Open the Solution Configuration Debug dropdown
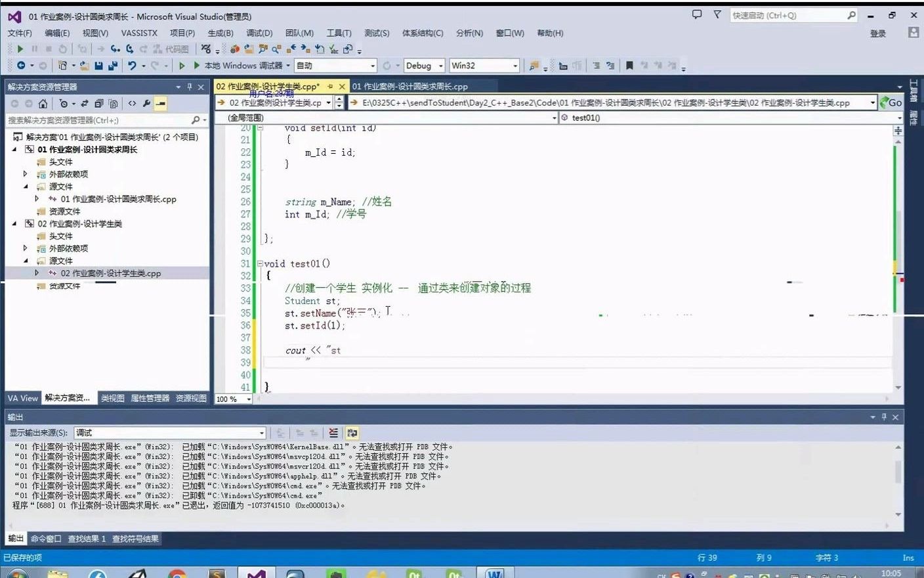The width and height of the screenshot is (924, 578). coord(424,66)
